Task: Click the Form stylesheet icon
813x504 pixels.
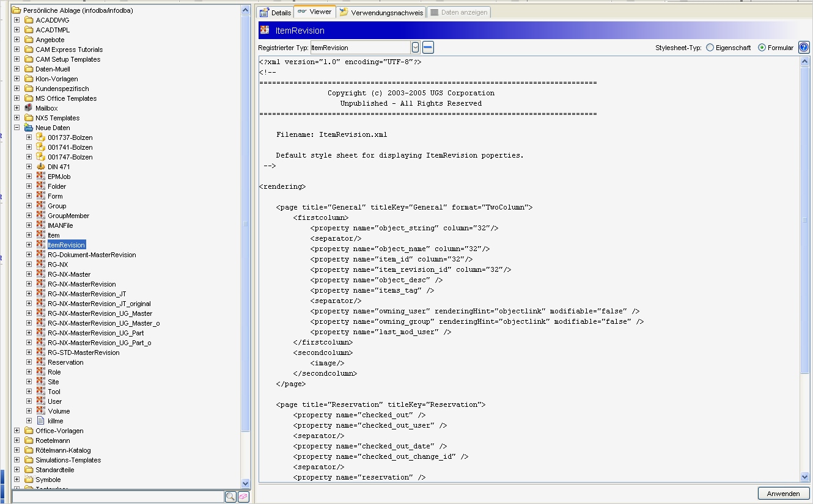Action: click(41, 196)
